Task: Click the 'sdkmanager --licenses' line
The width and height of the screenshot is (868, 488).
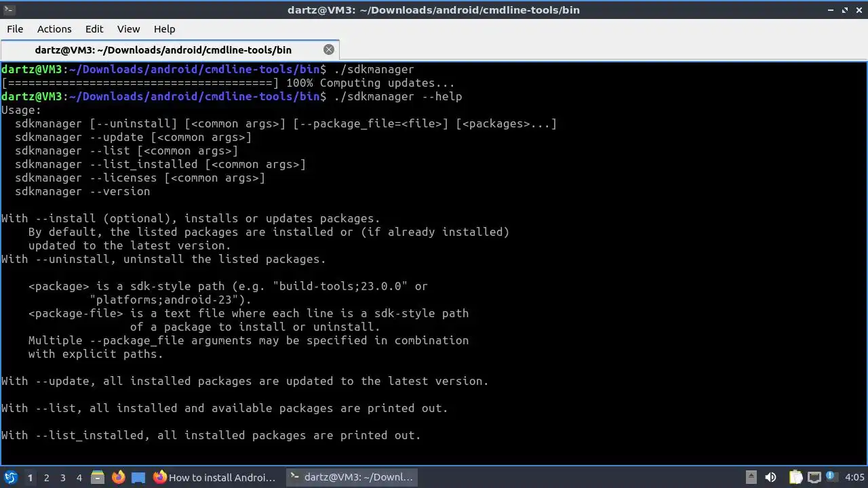Action: tap(140, 178)
